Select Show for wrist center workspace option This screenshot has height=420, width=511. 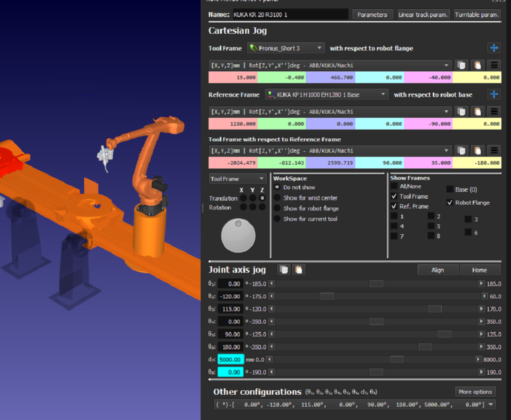click(277, 198)
